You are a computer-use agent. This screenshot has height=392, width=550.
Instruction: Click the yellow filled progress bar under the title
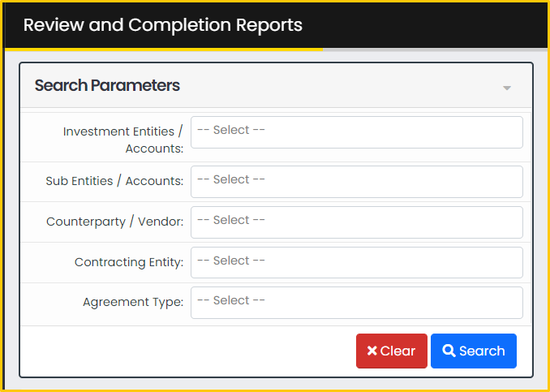pos(164,50)
